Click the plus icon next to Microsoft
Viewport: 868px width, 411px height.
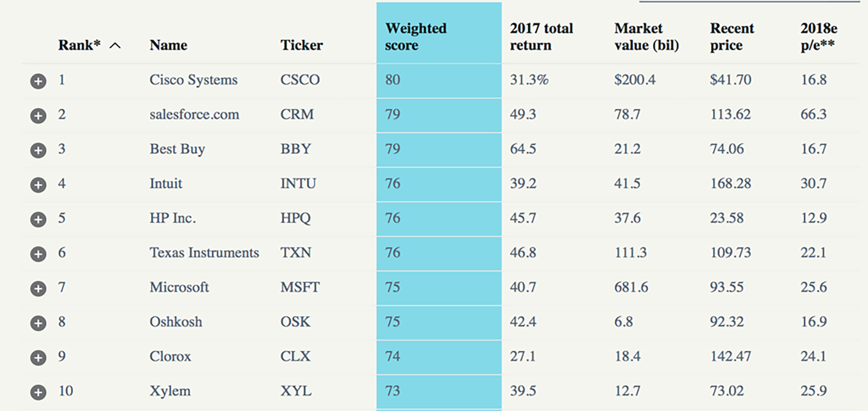[x=38, y=289]
